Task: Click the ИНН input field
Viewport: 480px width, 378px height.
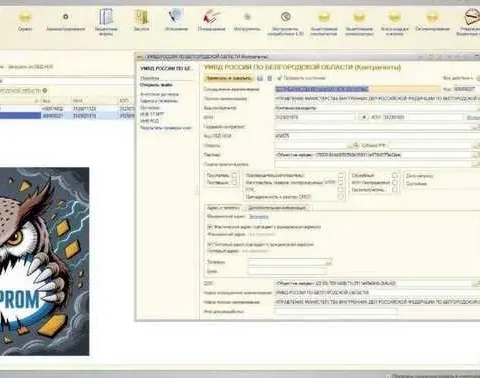Action: (x=314, y=117)
